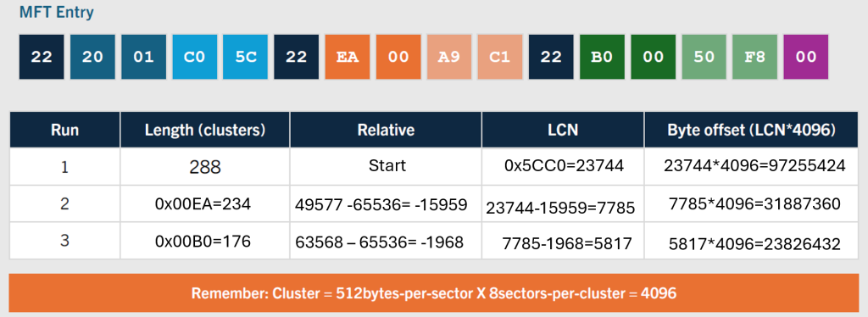Select the peach C1 byte
868x317 pixels.
tap(500, 57)
